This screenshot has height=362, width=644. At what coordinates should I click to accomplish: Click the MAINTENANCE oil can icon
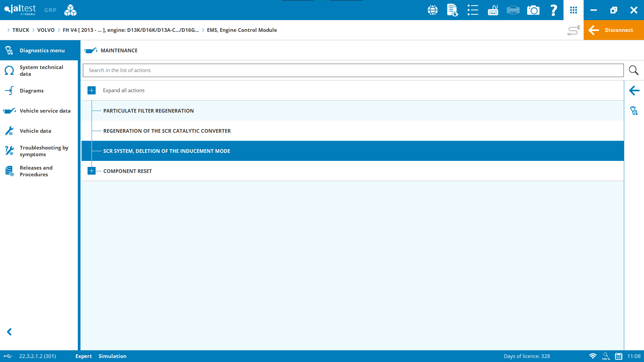click(x=91, y=50)
